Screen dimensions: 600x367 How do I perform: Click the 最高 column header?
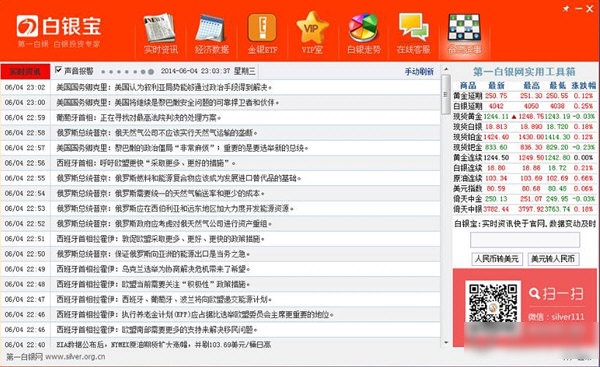tap(532, 85)
